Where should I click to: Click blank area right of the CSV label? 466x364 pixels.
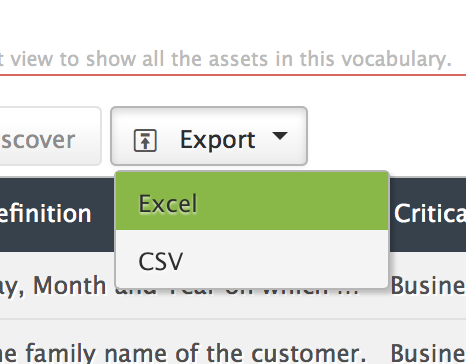pyautogui.click(x=286, y=259)
